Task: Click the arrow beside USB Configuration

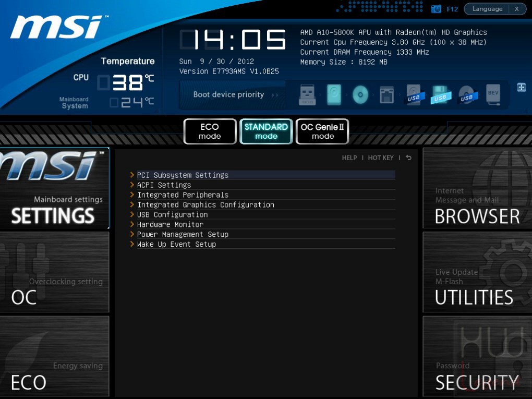Action: pos(132,214)
